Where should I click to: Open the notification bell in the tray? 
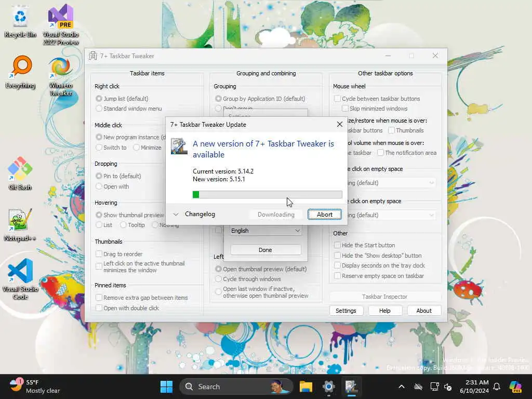(496, 387)
